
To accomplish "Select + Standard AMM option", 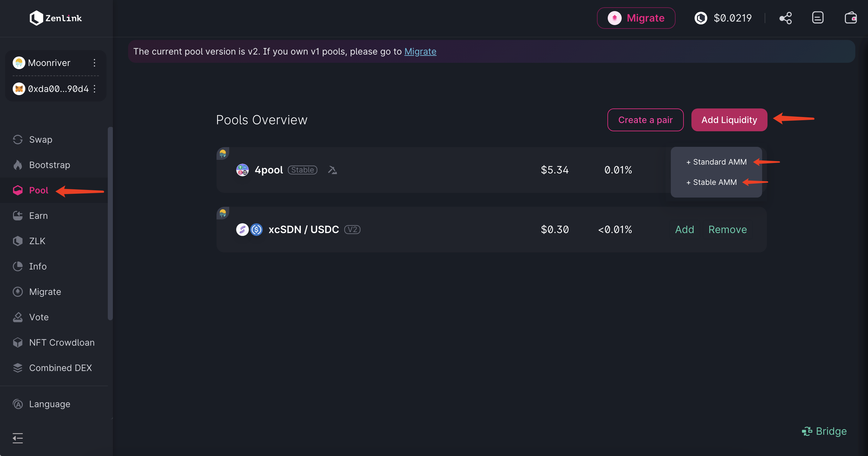I will point(716,162).
